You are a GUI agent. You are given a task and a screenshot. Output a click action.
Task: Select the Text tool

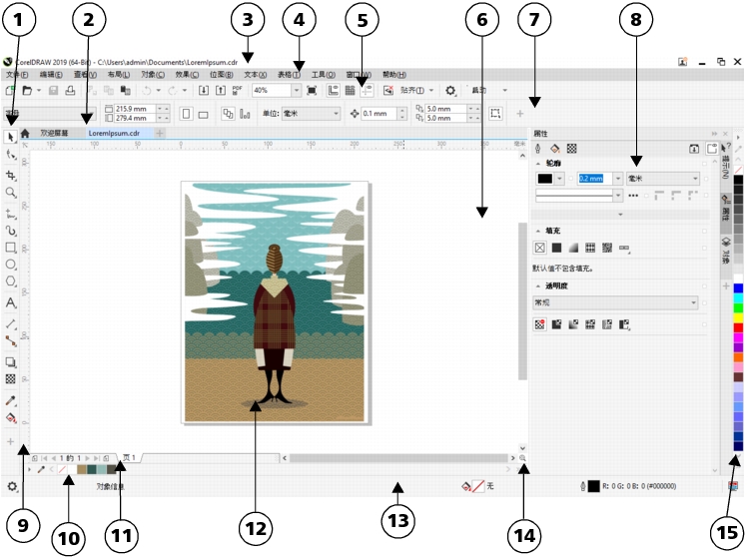[x=11, y=301]
